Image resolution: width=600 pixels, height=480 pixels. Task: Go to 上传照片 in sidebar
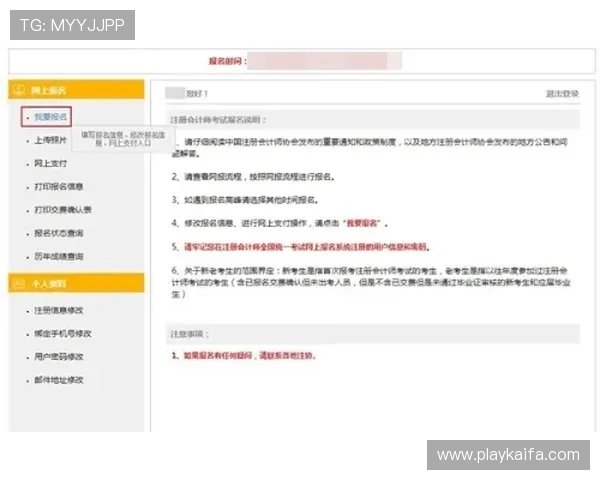click(x=51, y=140)
